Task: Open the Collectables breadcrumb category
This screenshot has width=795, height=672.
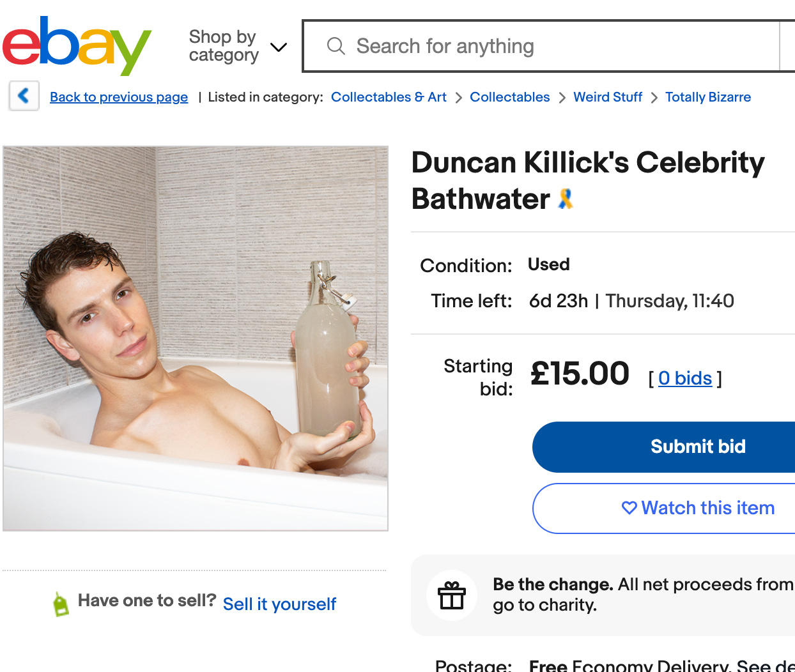Action: pos(509,97)
